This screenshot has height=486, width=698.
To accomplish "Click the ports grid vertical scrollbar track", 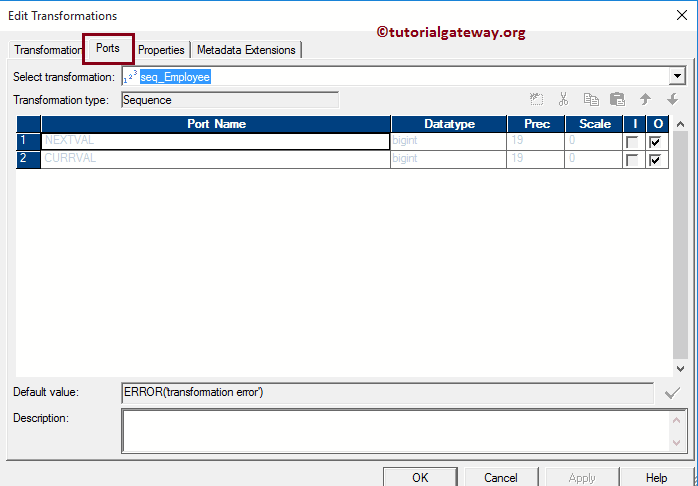I will pyautogui.click(x=680, y=246).
